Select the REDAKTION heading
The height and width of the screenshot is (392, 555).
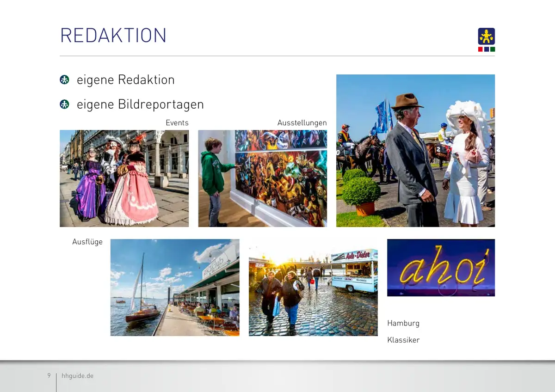click(113, 36)
